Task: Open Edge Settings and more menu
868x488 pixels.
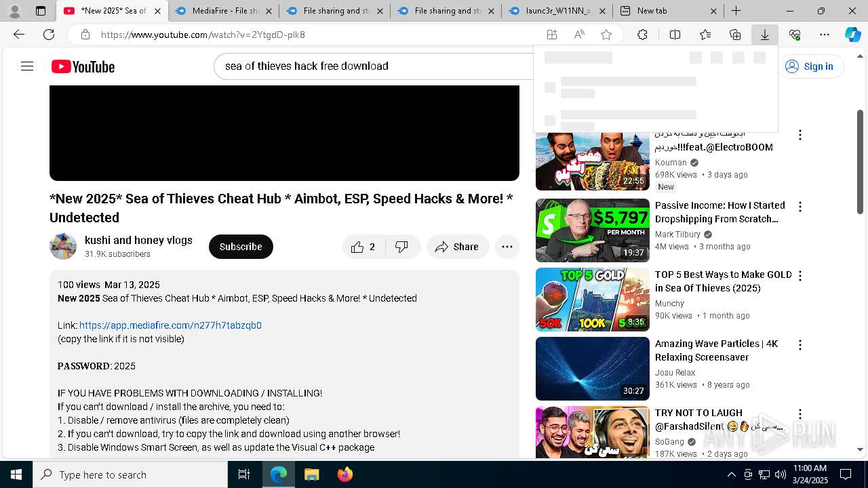Action: pos(825,35)
